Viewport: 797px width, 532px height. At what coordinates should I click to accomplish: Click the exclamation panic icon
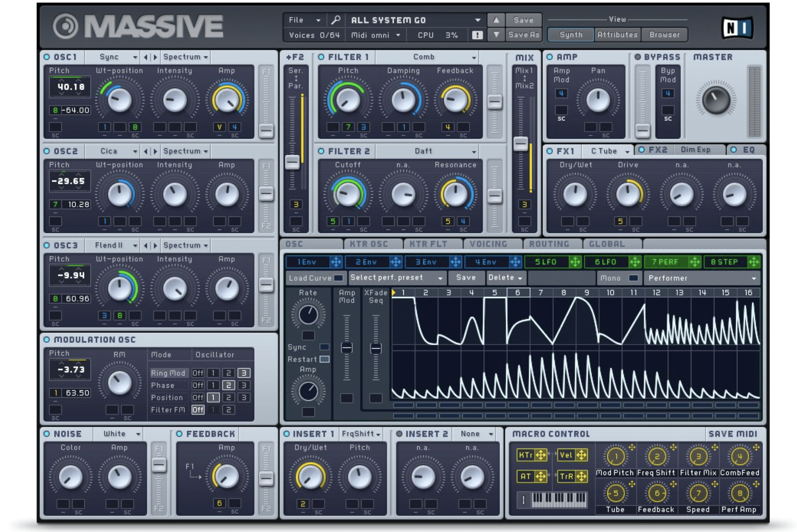[x=477, y=35]
